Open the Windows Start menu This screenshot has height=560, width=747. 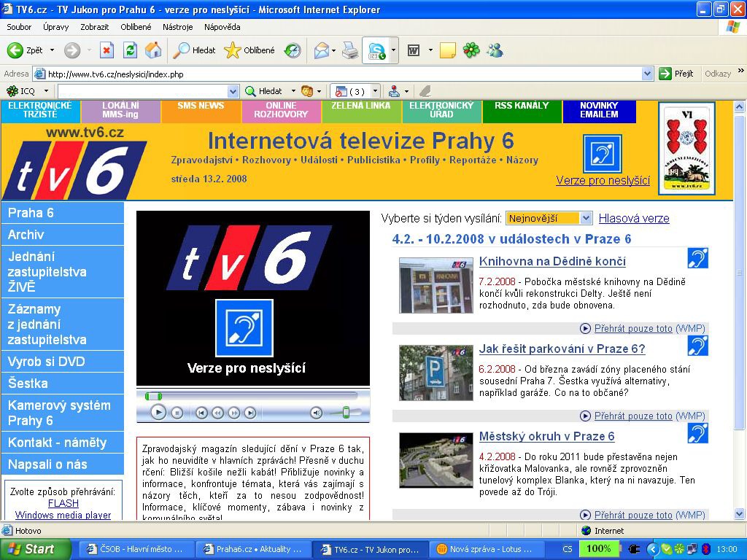click(x=35, y=549)
